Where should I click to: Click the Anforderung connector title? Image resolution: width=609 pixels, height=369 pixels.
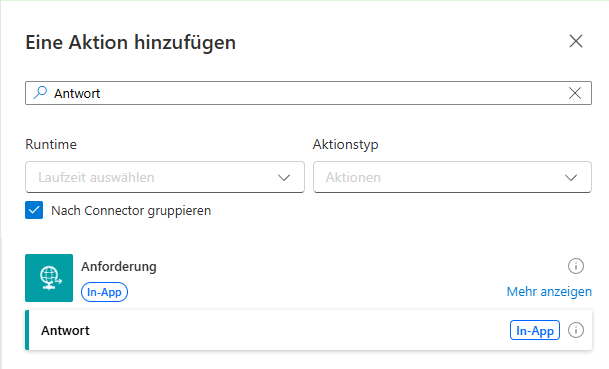click(119, 266)
